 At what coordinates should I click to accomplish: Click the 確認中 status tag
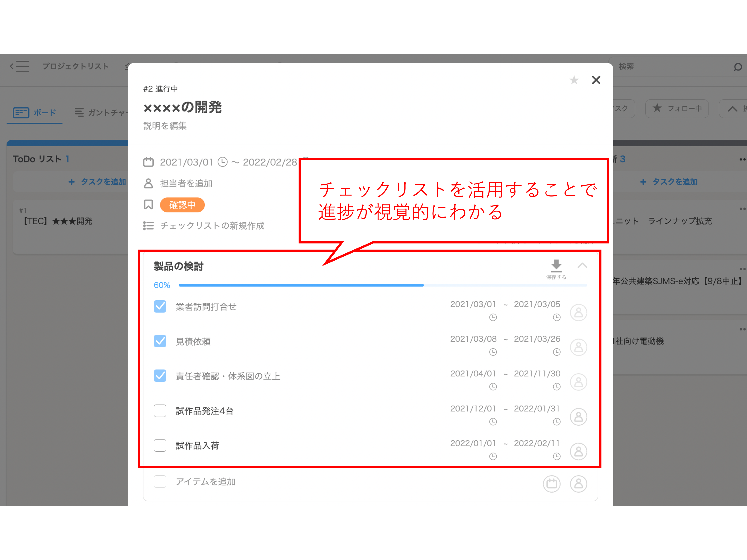(x=182, y=205)
